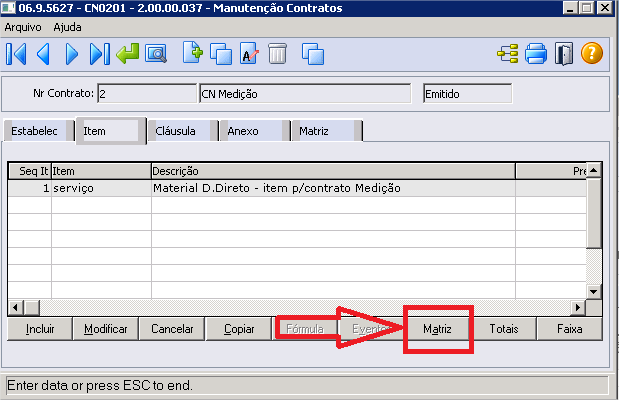This screenshot has width=619, height=400.
Task: Click the grid's scroll up arrow
Action: coord(593,170)
